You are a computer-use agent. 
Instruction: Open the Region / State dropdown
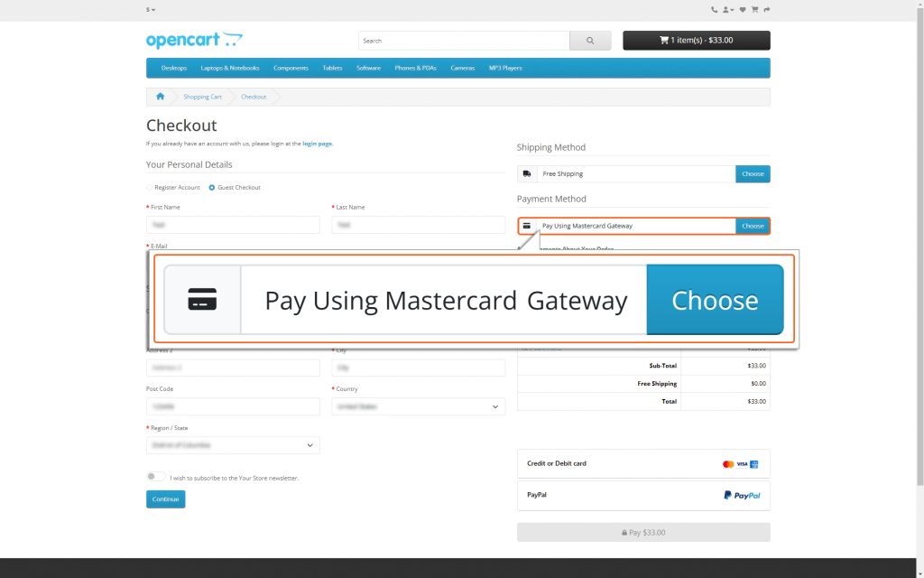point(233,445)
